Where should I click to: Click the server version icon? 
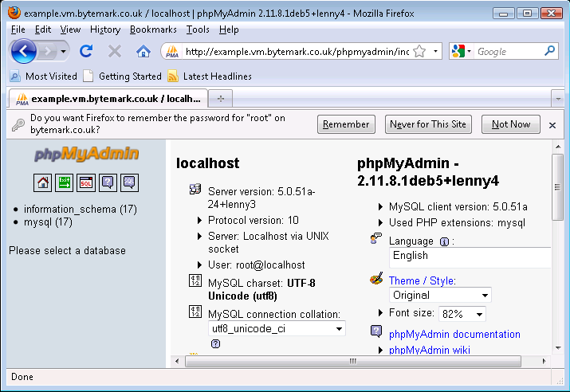click(x=195, y=190)
